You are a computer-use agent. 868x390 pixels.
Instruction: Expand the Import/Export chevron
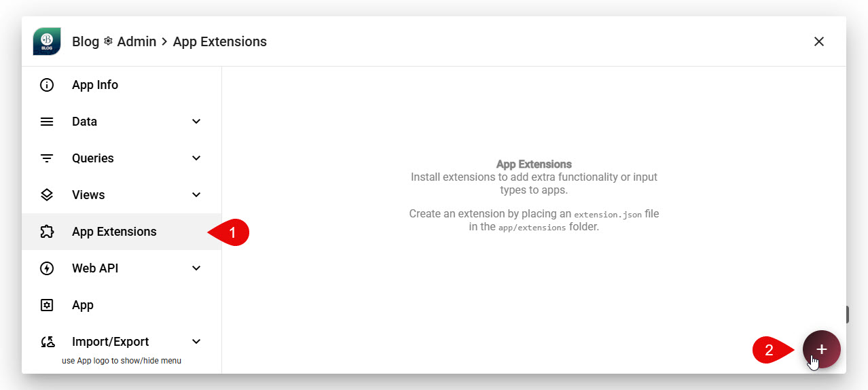coord(196,342)
